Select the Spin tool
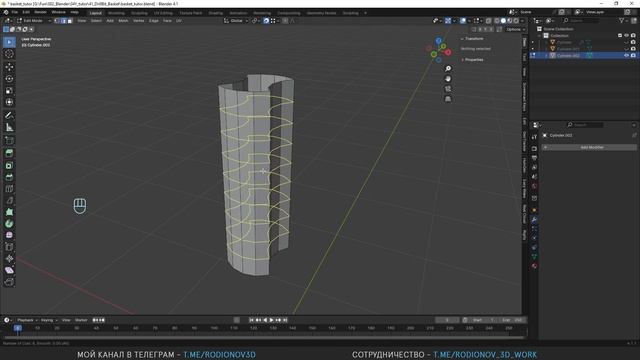Screen dimensions: 640x360 9,224
